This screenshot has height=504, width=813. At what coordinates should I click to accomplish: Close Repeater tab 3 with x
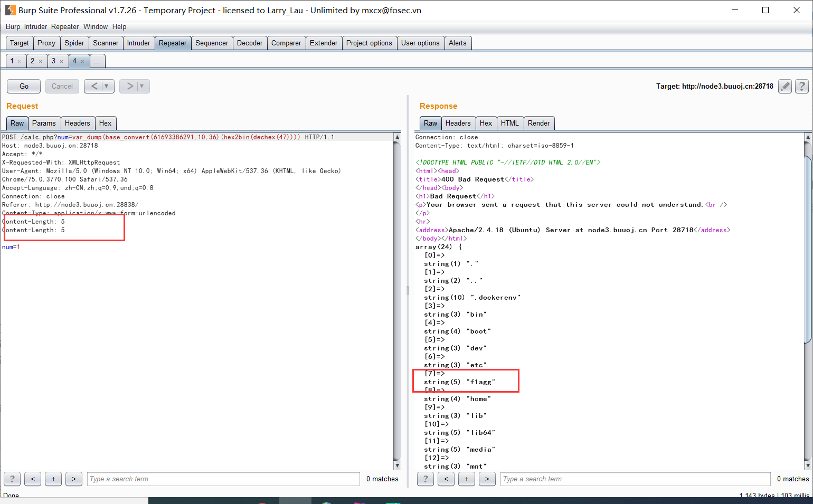[61, 61]
